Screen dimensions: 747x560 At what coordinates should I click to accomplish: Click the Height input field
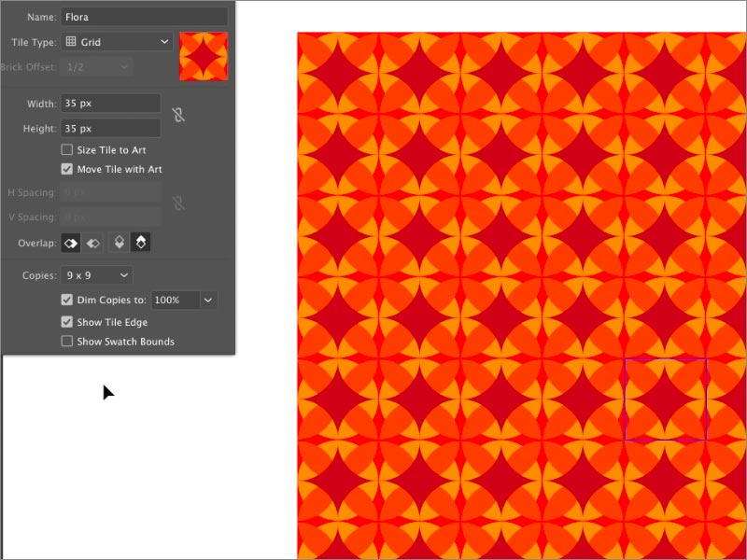[110, 129]
